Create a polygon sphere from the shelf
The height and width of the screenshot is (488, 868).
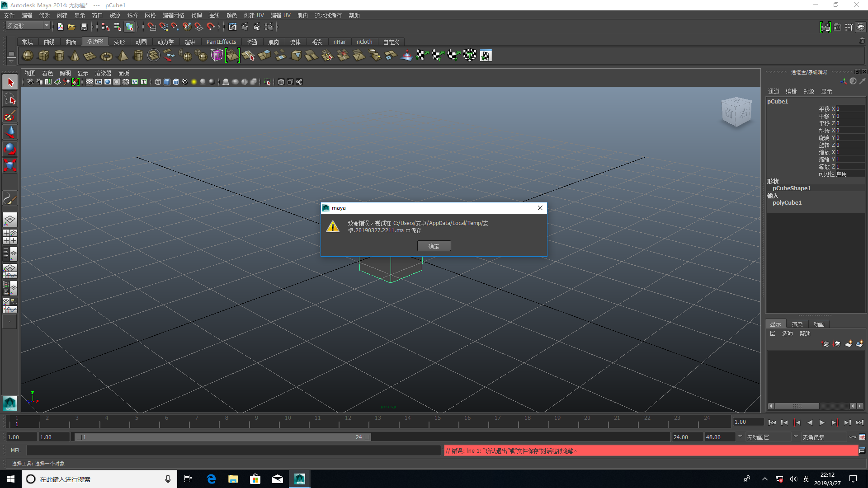coord(28,56)
